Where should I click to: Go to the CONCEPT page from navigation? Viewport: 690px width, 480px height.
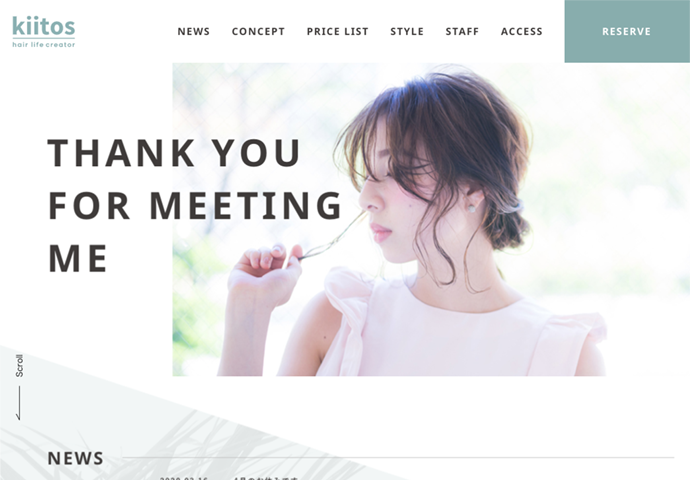(x=258, y=32)
